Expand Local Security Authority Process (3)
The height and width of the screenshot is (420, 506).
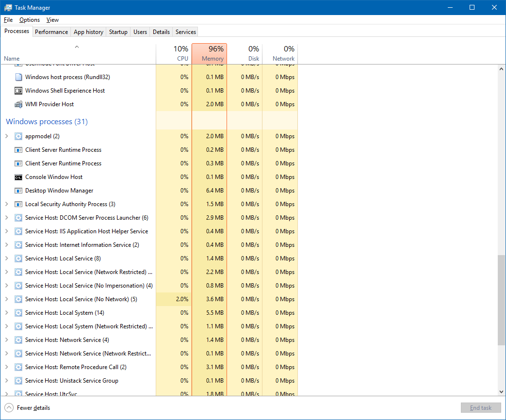click(x=6, y=204)
